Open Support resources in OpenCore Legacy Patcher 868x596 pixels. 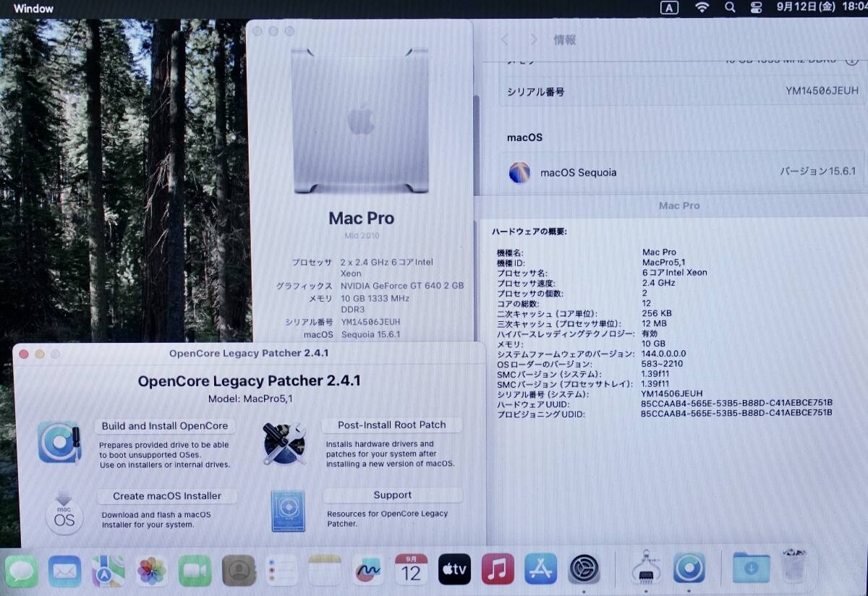click(392, 495)
